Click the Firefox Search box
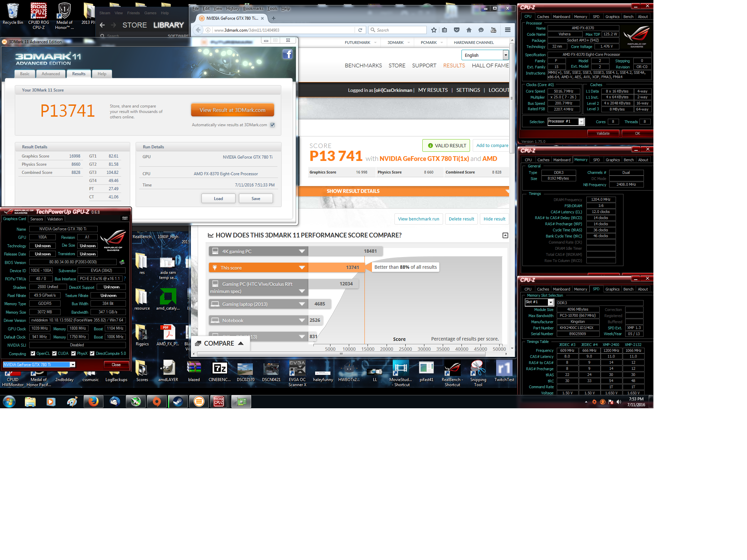The height and width of the screenshot is (560, 747). click(x=397, y=30)
